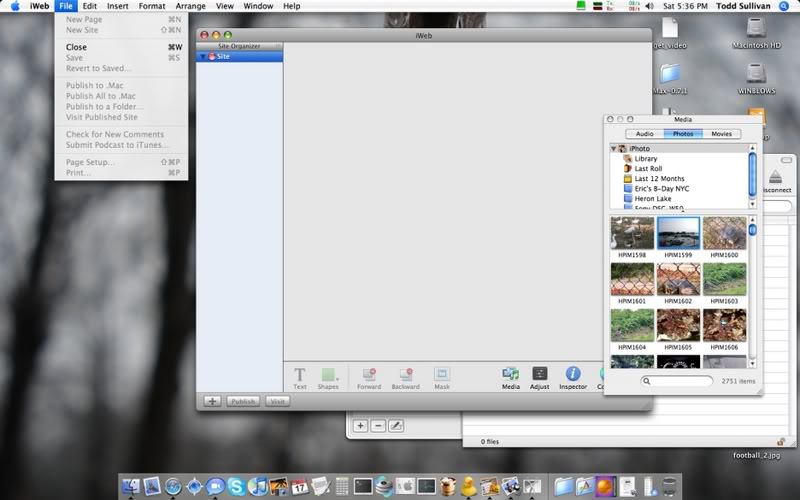The image size is (800, 500).
Task: Open the Help menu
Action: (291, 6)
